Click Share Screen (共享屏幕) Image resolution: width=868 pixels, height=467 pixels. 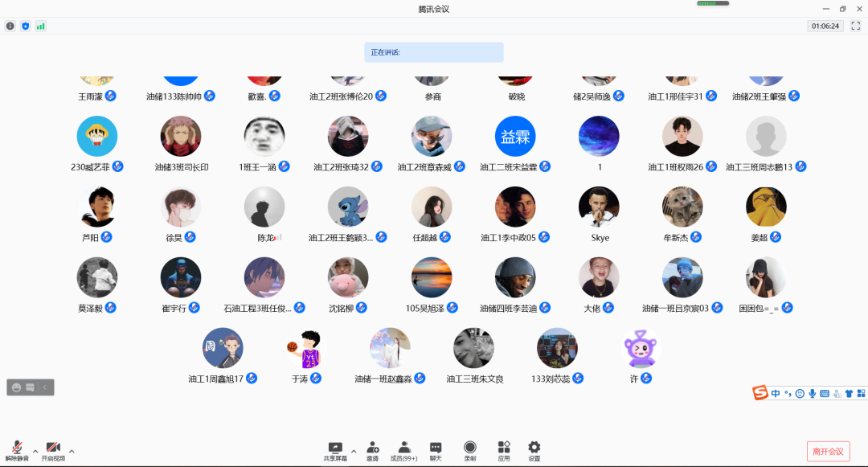(x=335, y=451)
